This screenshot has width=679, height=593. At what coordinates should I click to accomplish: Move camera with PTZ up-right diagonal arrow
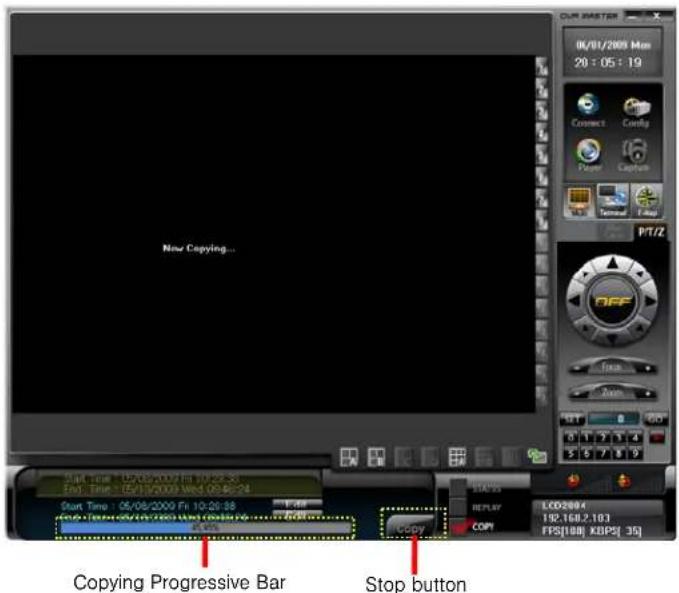pos(639,274)
